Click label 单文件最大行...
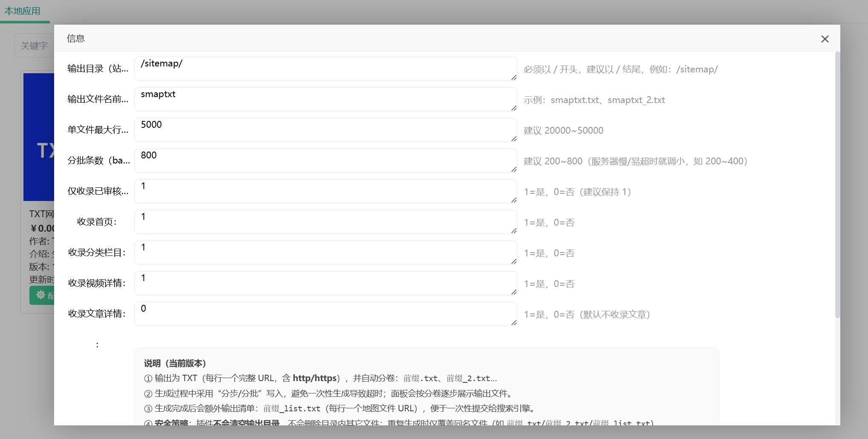This screenshot has height=439, width=868. pyautogui.click(x=98, y=130)
